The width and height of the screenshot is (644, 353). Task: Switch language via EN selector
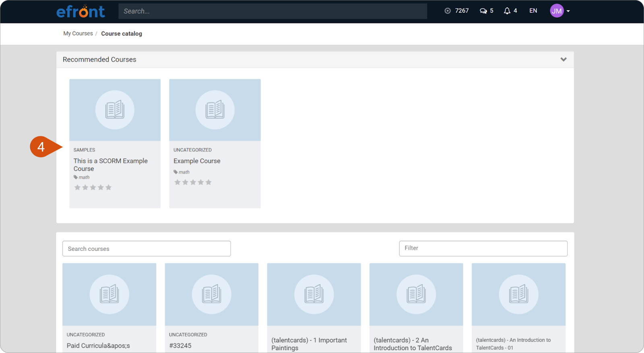pyautogui.click(x=533, y=11)
